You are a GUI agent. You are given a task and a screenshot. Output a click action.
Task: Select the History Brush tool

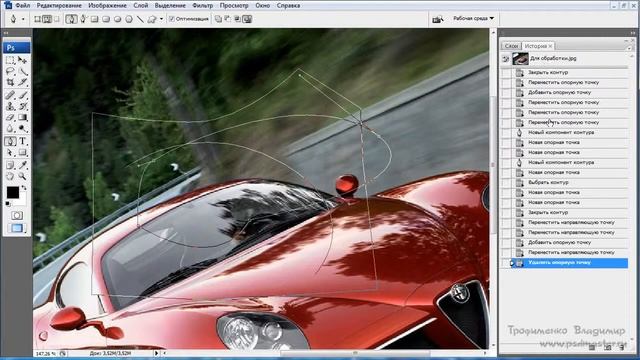click(x=22, y=106)
